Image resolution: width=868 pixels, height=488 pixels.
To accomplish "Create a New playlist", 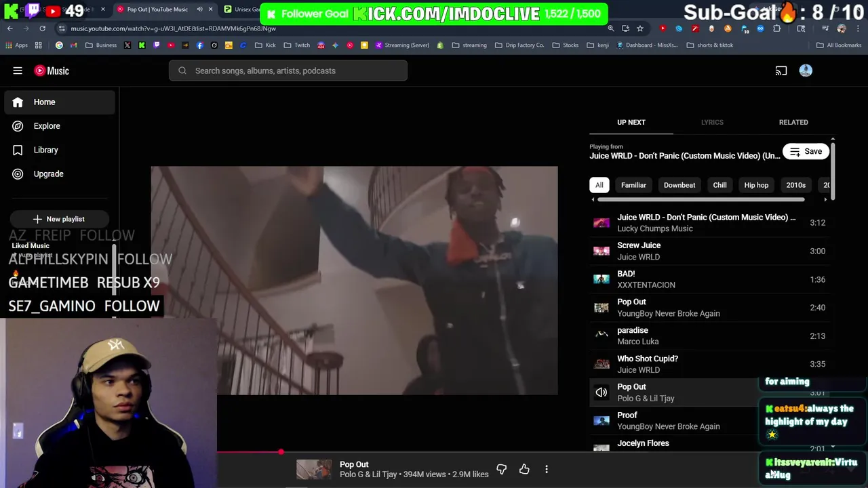I will pyautogui.click(x=59, y=219).
